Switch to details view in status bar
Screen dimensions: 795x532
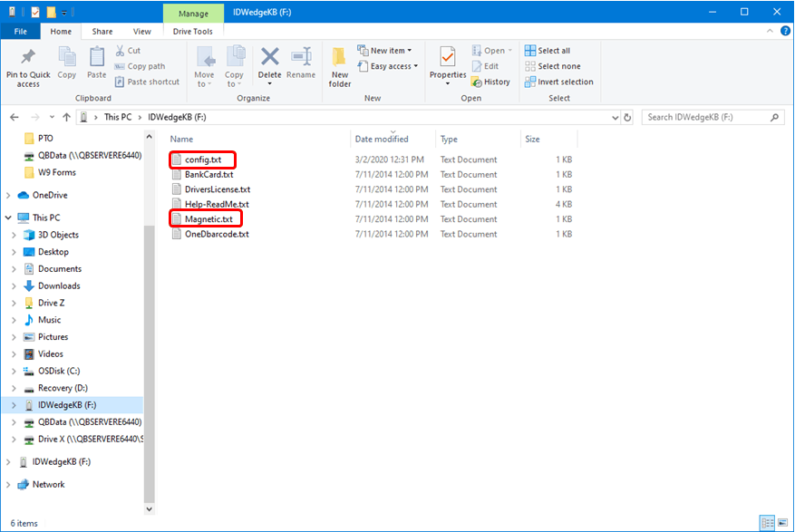(x=768, y=523)
